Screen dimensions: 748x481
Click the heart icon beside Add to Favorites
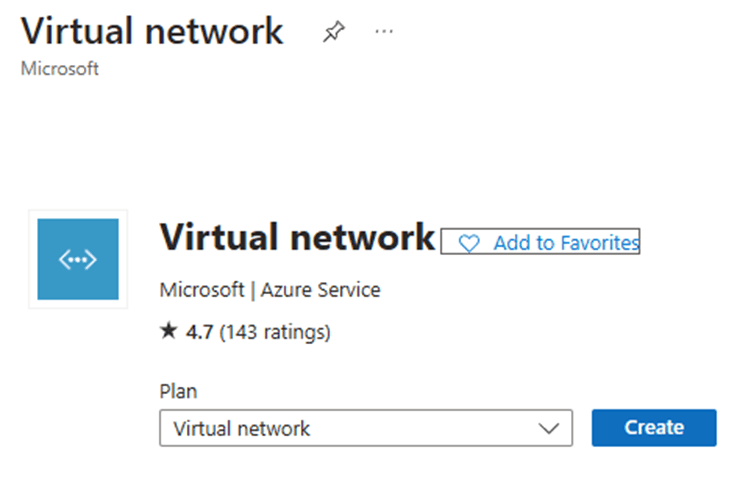point(469,243)
